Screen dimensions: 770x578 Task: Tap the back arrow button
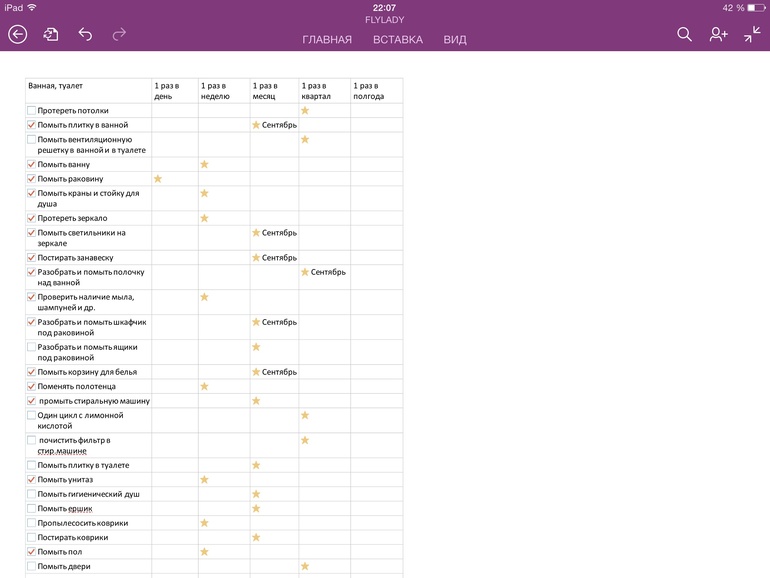pos(18,34)
